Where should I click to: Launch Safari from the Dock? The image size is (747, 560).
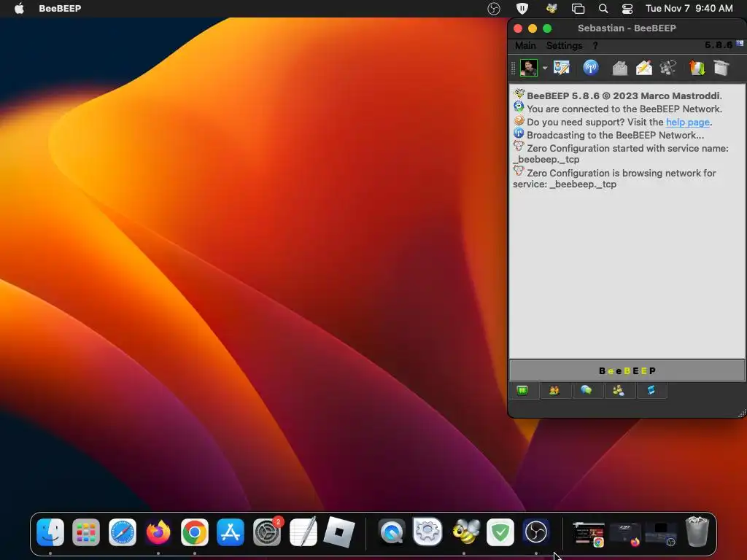[x=123, y=532]
